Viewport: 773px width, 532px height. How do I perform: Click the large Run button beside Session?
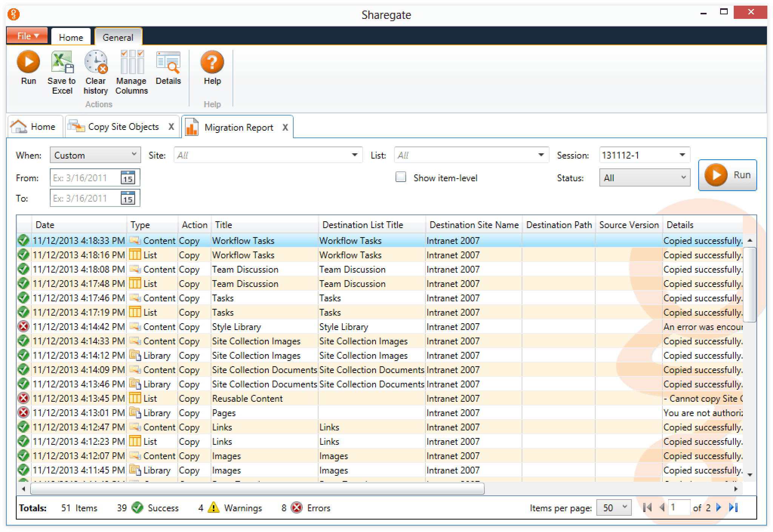(727, 175)
